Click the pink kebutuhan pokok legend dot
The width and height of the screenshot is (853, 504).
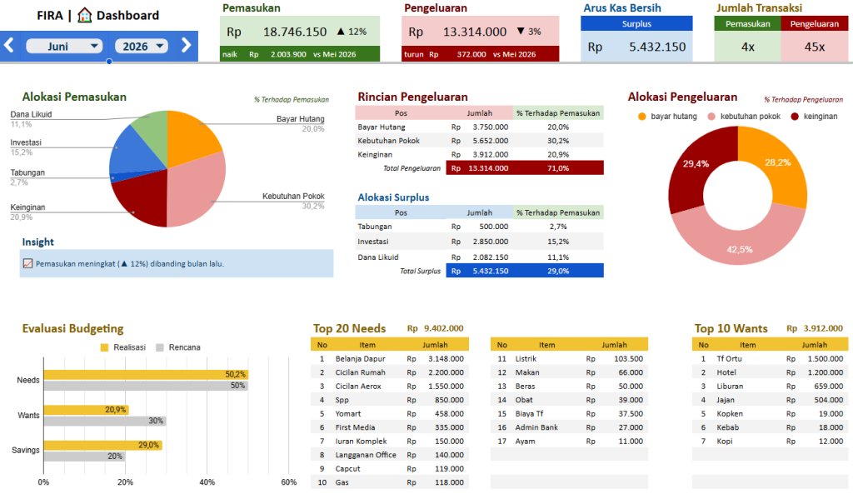711,117
